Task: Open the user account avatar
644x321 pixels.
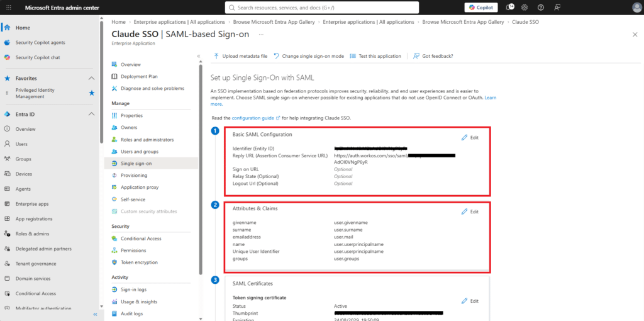Action: click(635, 8)
